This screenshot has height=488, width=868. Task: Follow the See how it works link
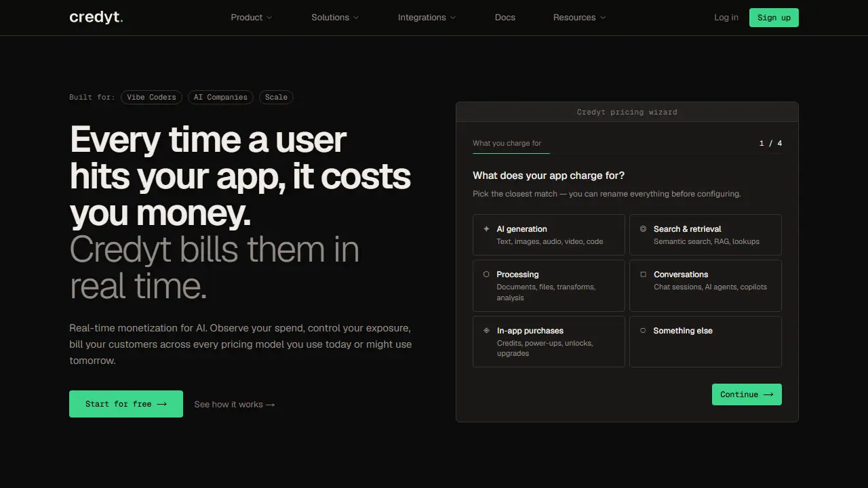click(235, 405)
